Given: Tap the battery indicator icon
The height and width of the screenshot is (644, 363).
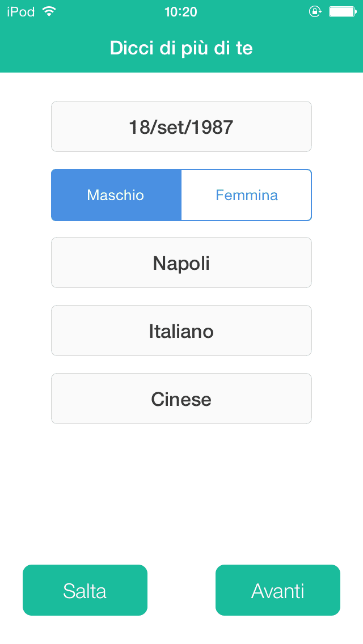Looking at the screenshot, I should pyautogui.click(x=341, y=11).
